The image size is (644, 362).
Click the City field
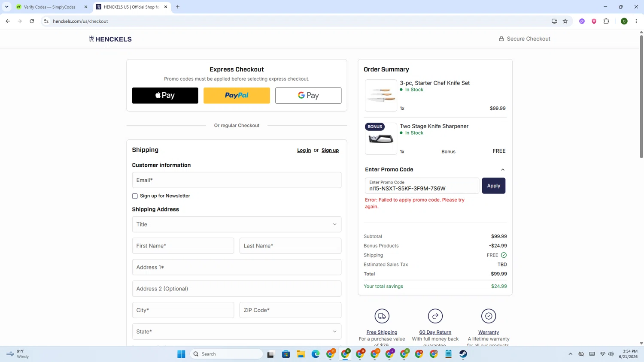click(x=183, y=310)
